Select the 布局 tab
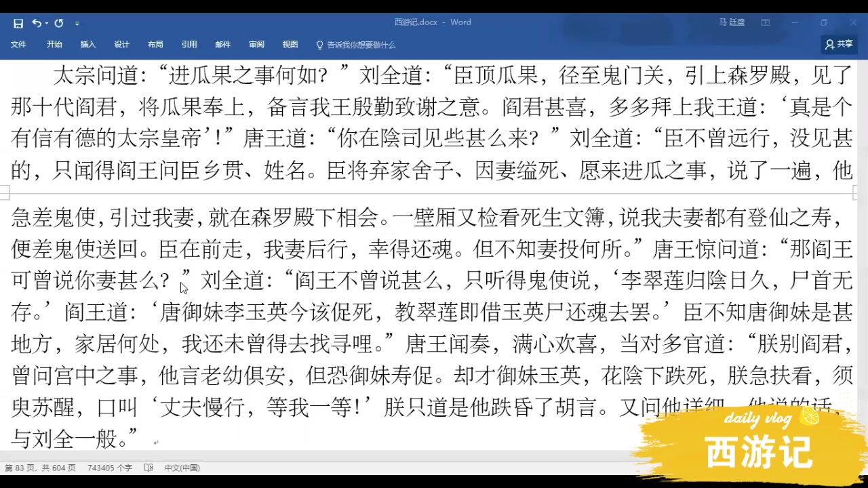This screenshot has height=488, width=868. tap(155, 45)
